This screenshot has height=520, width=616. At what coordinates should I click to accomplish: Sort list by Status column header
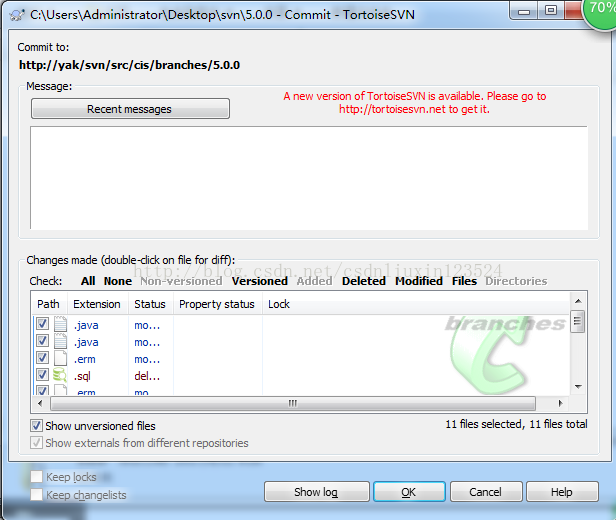pos(150,304)
